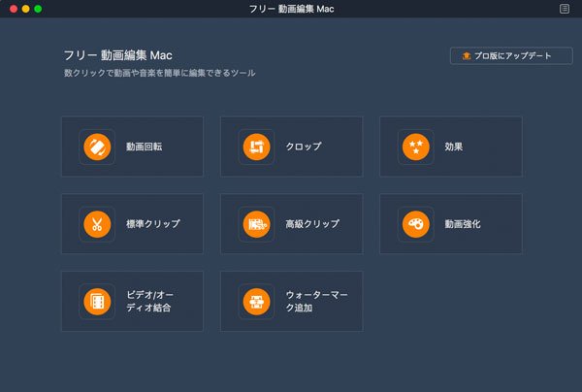Screen dimensions: 582x392
Task: Minimize window with yellow button
Action: [25, 9]
